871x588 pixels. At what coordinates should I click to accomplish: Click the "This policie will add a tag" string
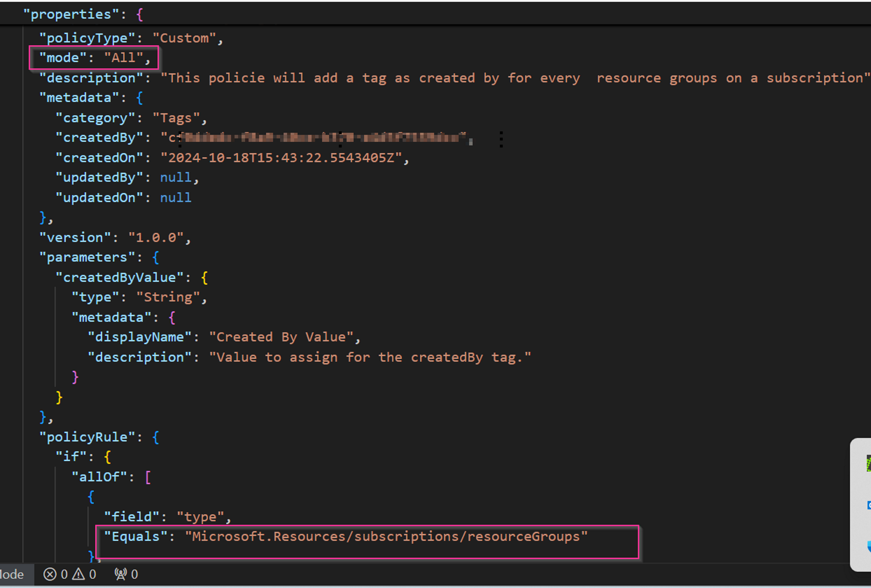[x=515, y=77]
